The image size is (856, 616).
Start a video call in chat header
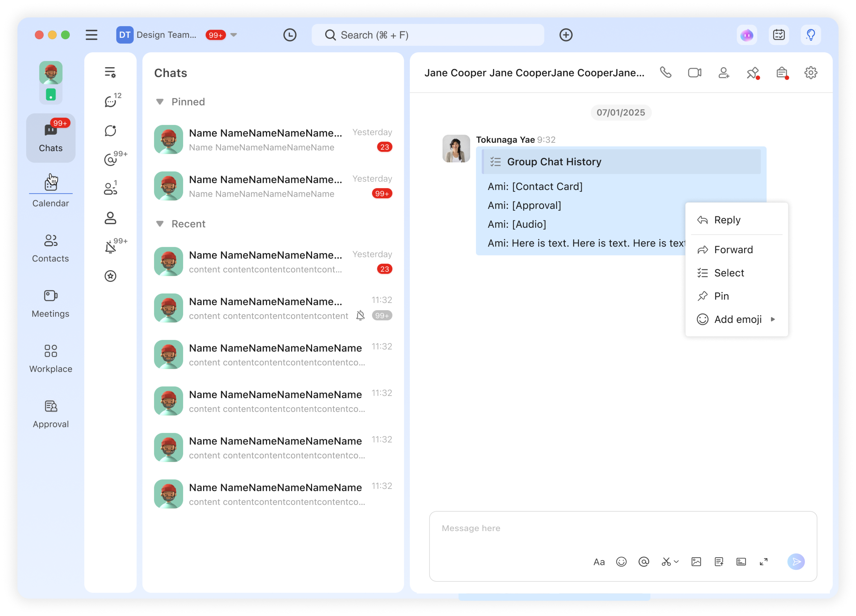tap(695, 72)
